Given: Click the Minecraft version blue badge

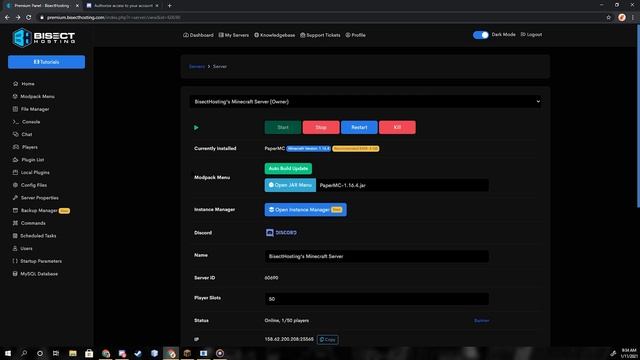Looking at the screenshot, I should (x=308, y=149).
